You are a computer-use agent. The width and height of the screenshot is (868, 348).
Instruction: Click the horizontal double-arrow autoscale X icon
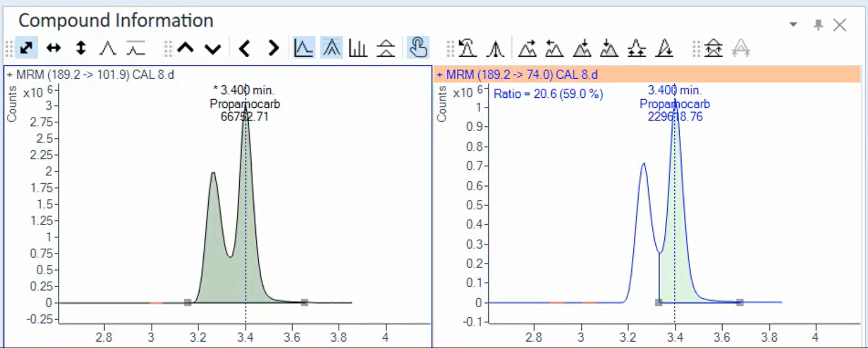(x=54, y=48)
